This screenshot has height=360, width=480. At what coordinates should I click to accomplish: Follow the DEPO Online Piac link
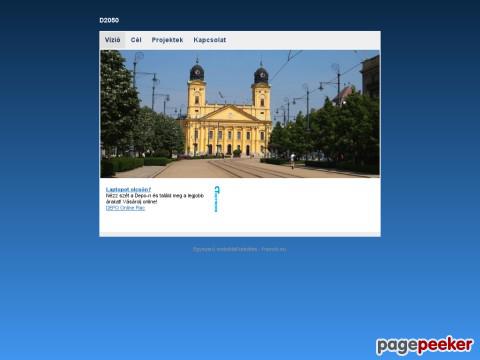[x=125, y=208]
